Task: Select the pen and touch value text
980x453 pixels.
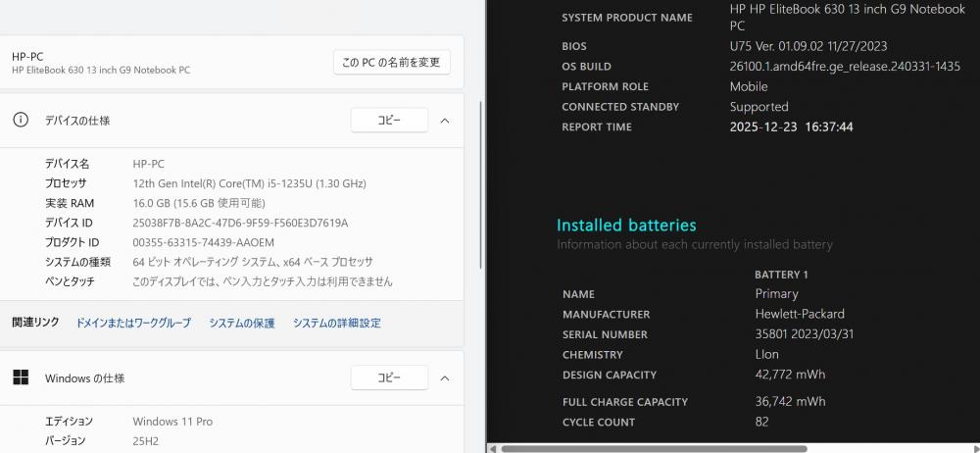Action: pos(263,281)
